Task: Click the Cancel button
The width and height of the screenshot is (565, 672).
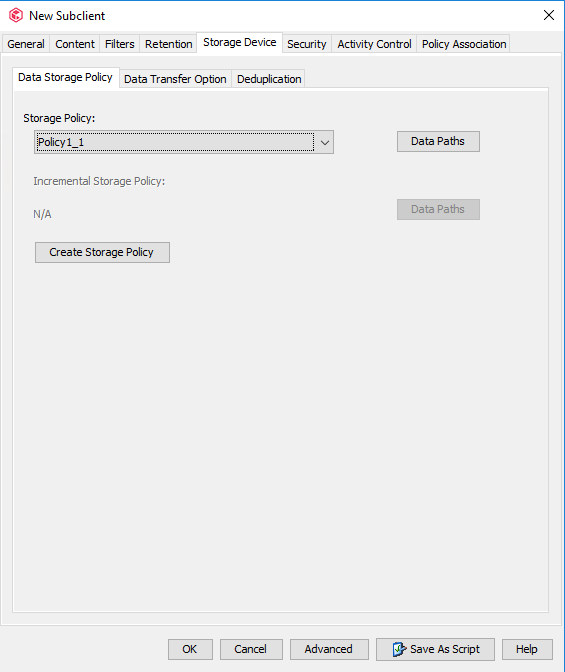Action: point(251,649)
